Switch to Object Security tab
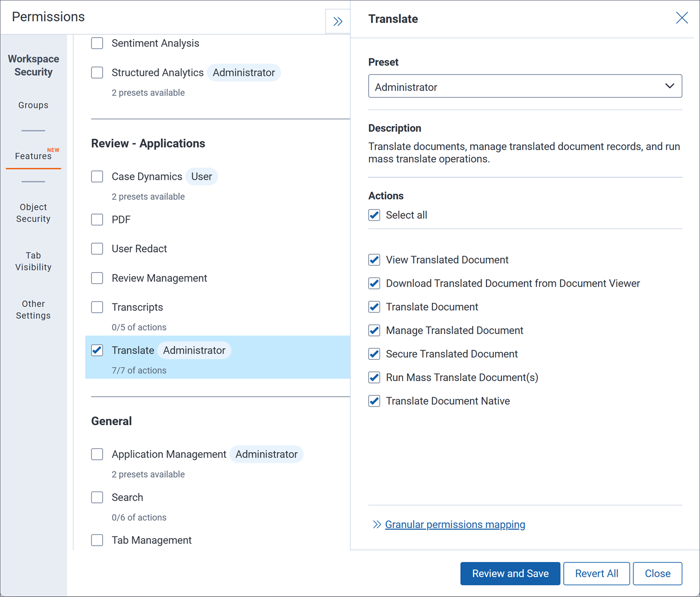The image size is (700, 597). pyautogui.click(x=33, y=213)
